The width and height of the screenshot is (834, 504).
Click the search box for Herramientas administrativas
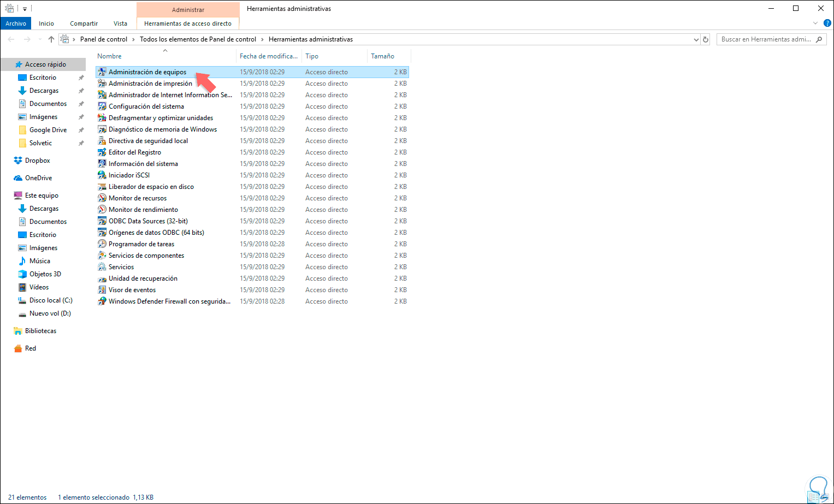[x=771, y=39]
